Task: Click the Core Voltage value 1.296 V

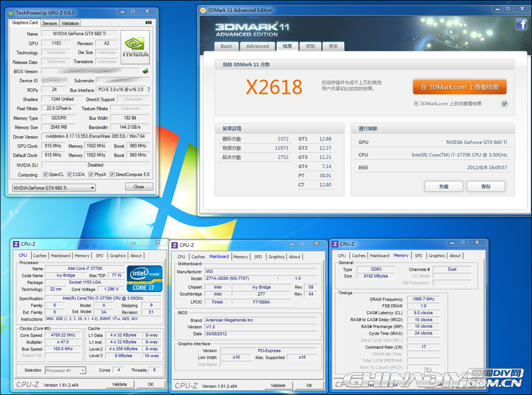Action: pos(111,289)
